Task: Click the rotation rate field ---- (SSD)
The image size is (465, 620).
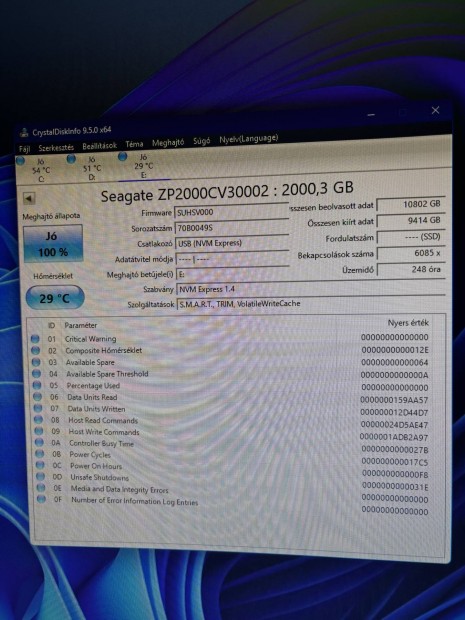Action: coord(411,237)
